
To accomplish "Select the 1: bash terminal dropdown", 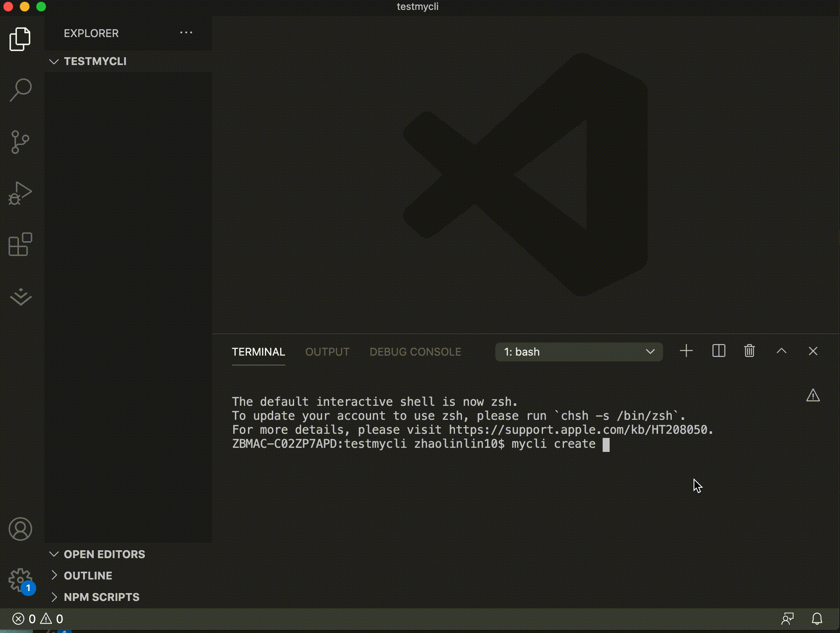I will coord(579,352).
